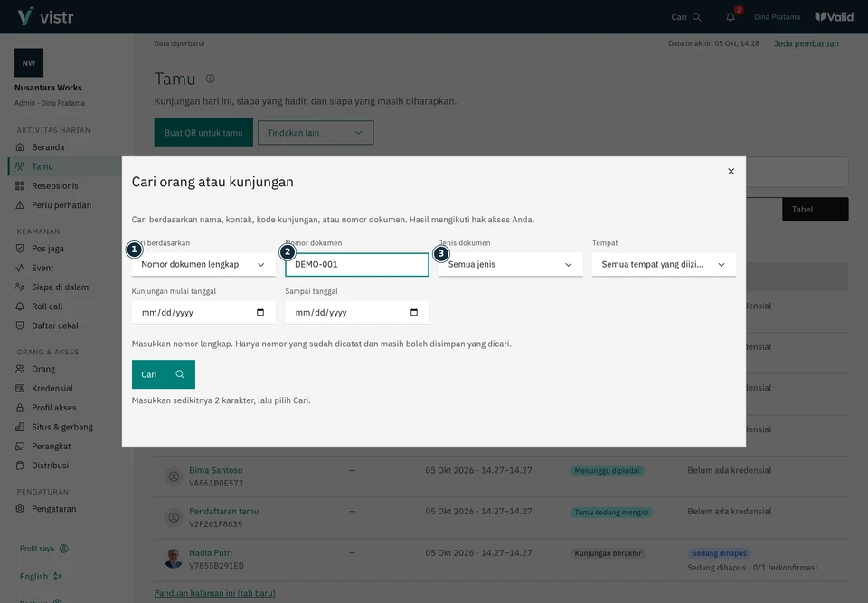Click the Cari search button in dialog
The height and width of the screenshot is (603, 868).
pyautogui.click(x=164, y=374)
